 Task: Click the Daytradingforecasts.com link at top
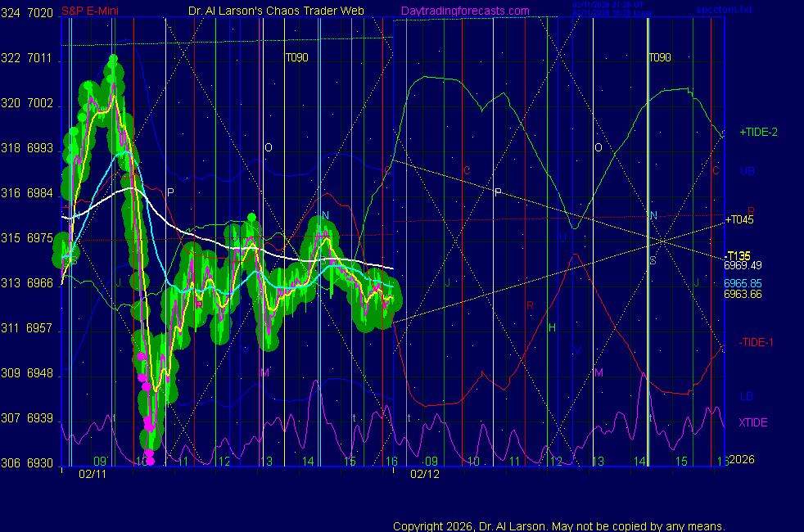pyautogui.click(x=464, y=11)
